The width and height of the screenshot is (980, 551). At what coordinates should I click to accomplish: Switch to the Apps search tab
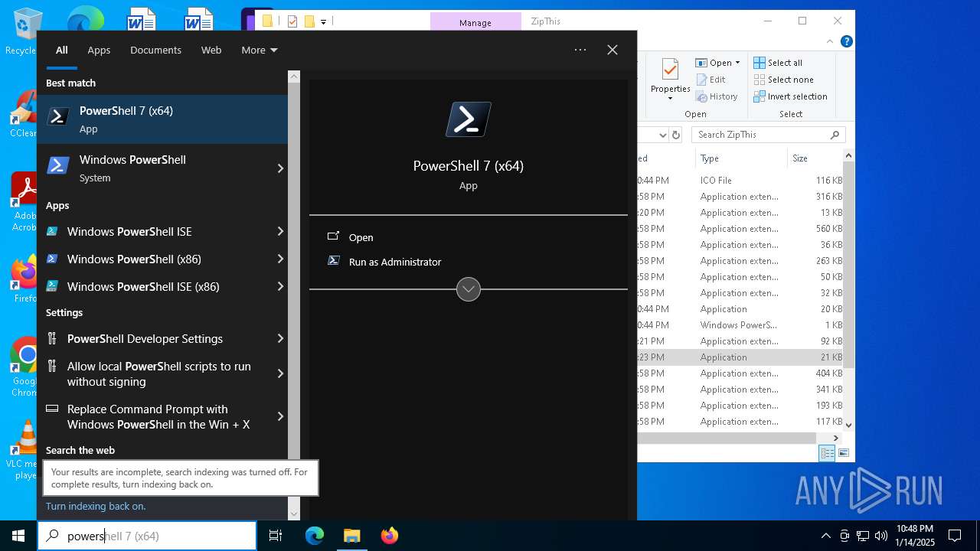pos(99,50)
